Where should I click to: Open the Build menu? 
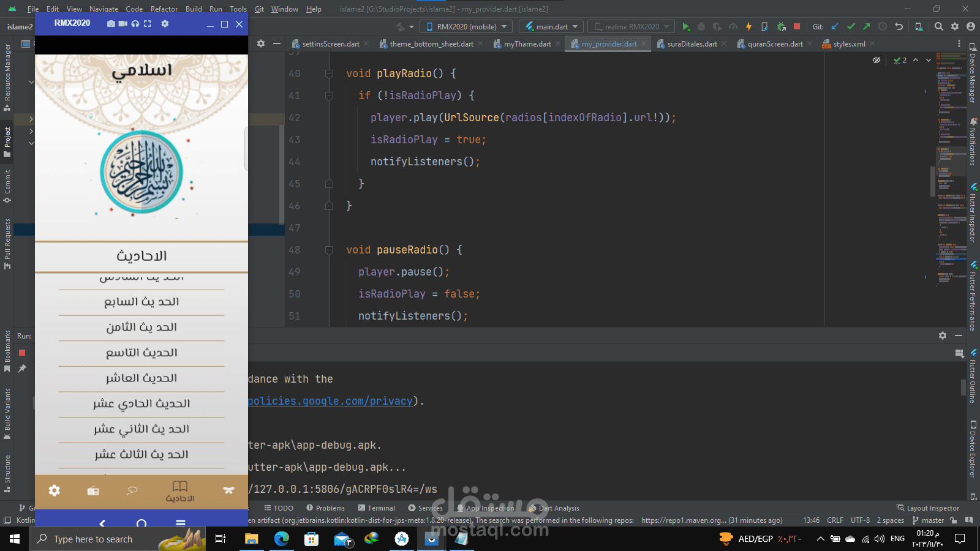194,9
